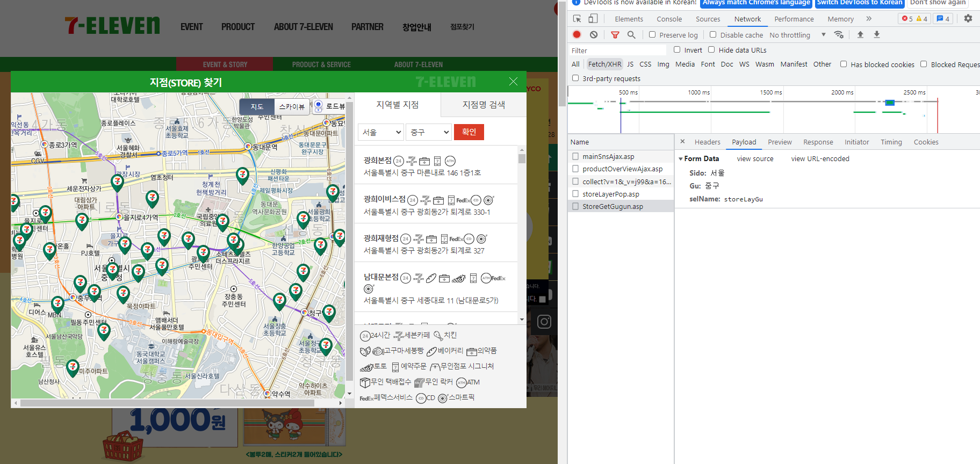The width and height of the screenshot is (980, 464).
Task: Open the 중구 district dropdown
Action: point(429,132)
